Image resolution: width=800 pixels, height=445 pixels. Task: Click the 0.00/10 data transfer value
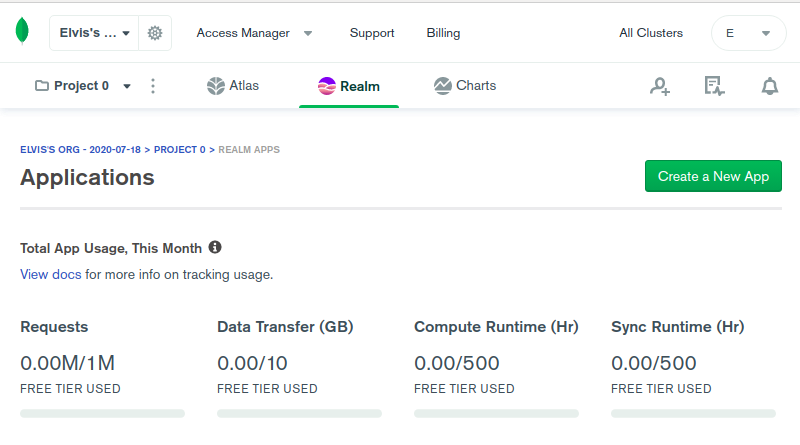click(252, 363)
